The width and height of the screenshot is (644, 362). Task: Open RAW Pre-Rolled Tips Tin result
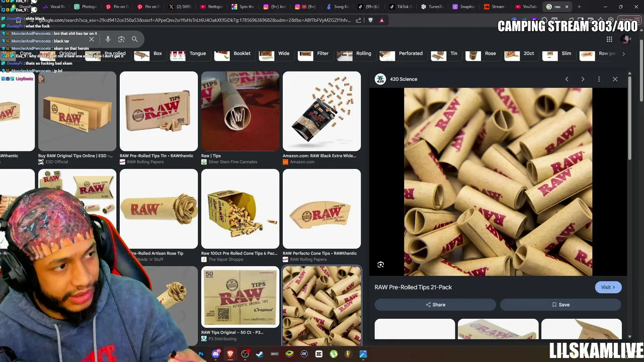tap(158, 118)
